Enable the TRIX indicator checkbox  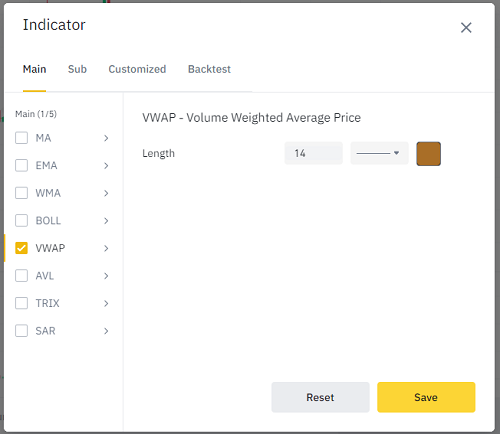[x=21, y=303]
